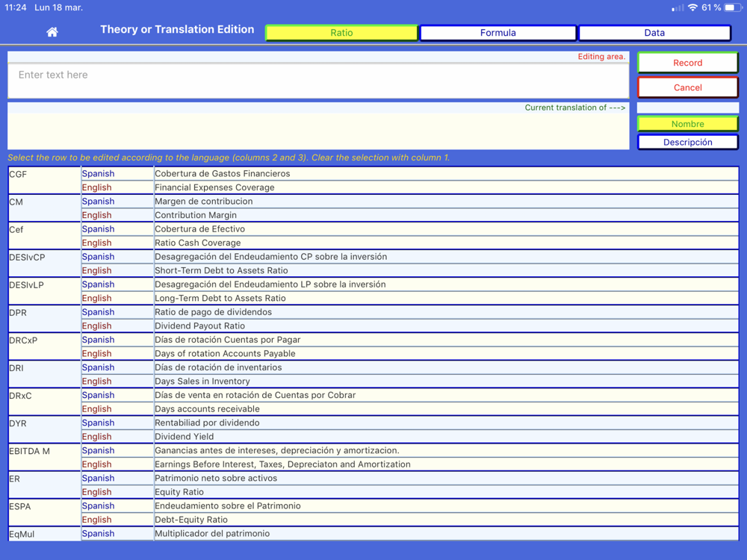Viewport: 747px width, 560px height.
Task: Toggle the Nombre option
Action: pyautogui.click(x=687, y=124)
